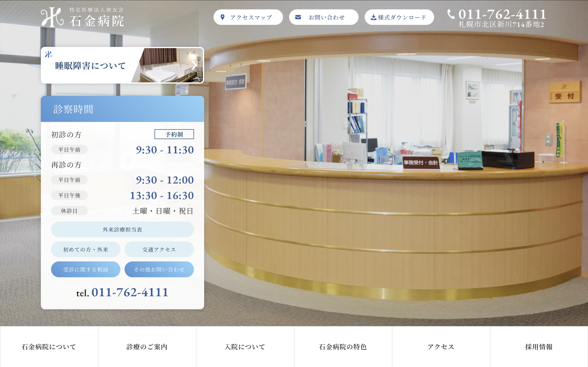Select 入院について in bottom navigation

[245, 347]
